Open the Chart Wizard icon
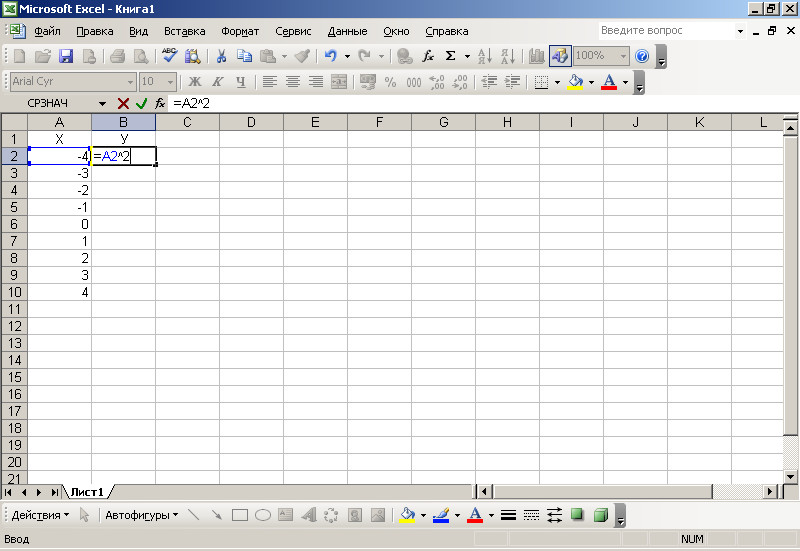This screenshot has width=800, height=551. [x=536, y=56]
